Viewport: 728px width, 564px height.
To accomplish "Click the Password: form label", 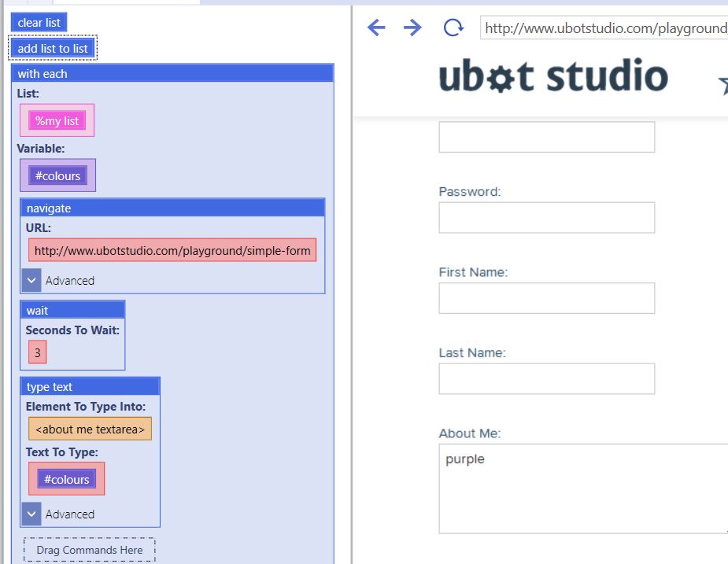I will 470,192.
